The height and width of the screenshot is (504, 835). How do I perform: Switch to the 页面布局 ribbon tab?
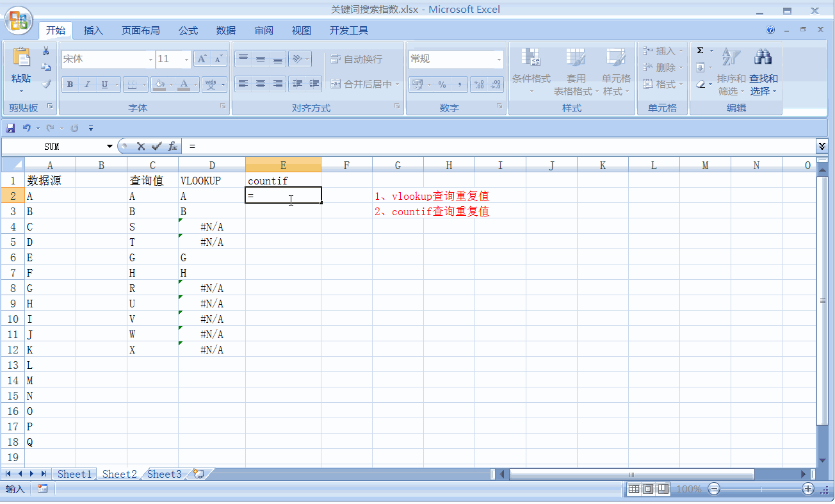tap(141, 30)
